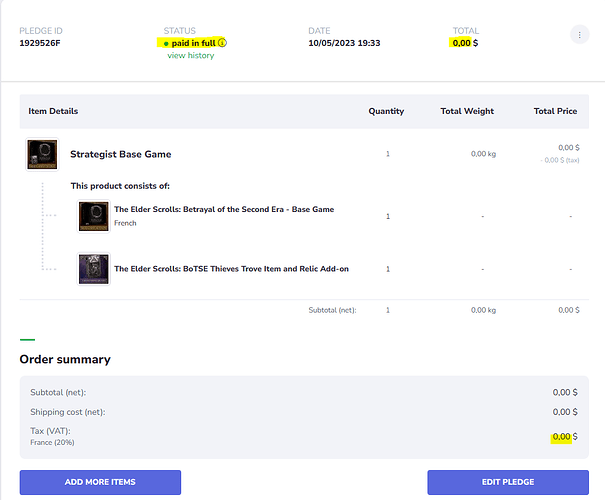Select The Elder Scrolls Base Game item name
Image resolution: width=605 pixels, height=500 pixels.
tap(224, 209)
